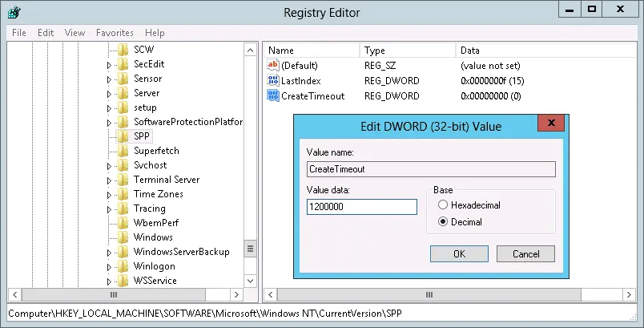Expand the SecEdit tree node
Image resolution: width=644 pixels, height=328 pixels.
(109, 65)
